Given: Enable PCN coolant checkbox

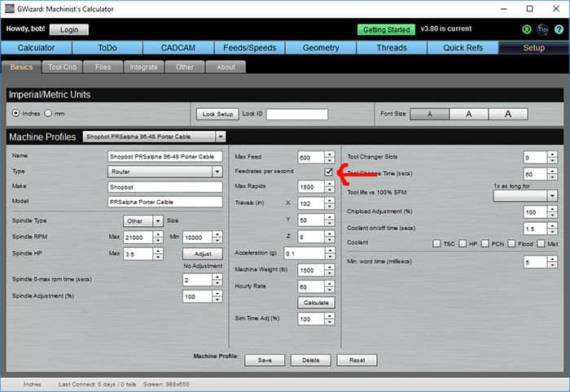Looking at the screenshot, I should pos(485,243).
